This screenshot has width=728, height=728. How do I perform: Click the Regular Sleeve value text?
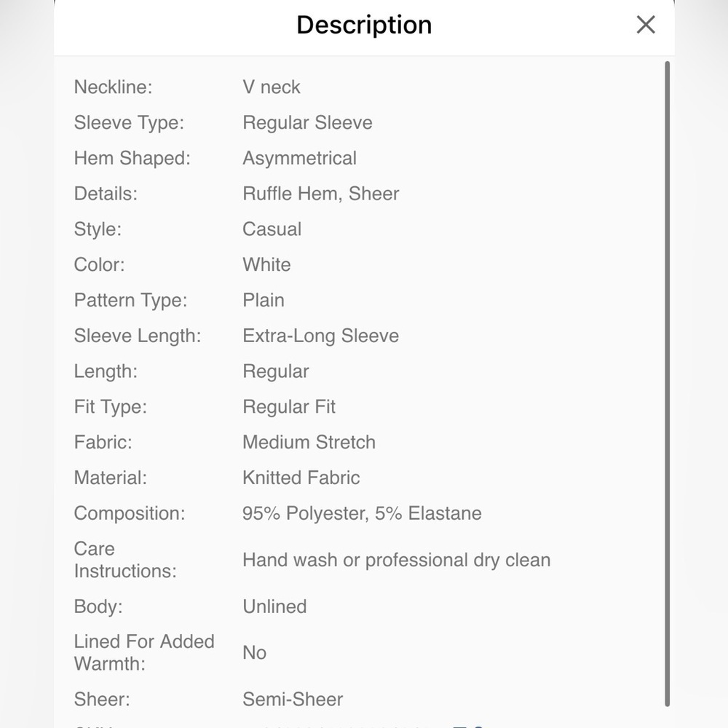click(307, 122)
